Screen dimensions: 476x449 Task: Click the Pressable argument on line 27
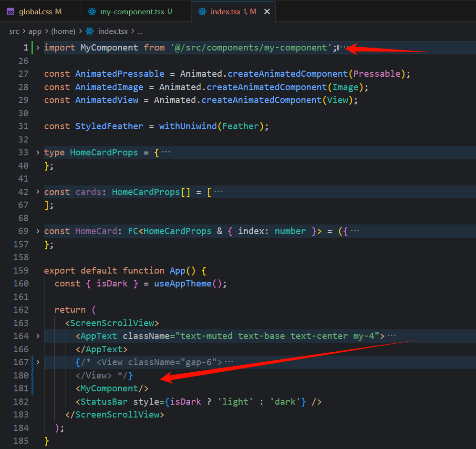pyautogui.click(x=377, y=74)
